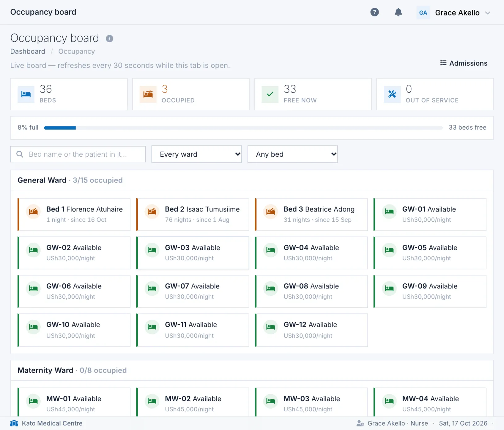Open the notifications bell
This screenshot has width=504, height=430.
398,12
